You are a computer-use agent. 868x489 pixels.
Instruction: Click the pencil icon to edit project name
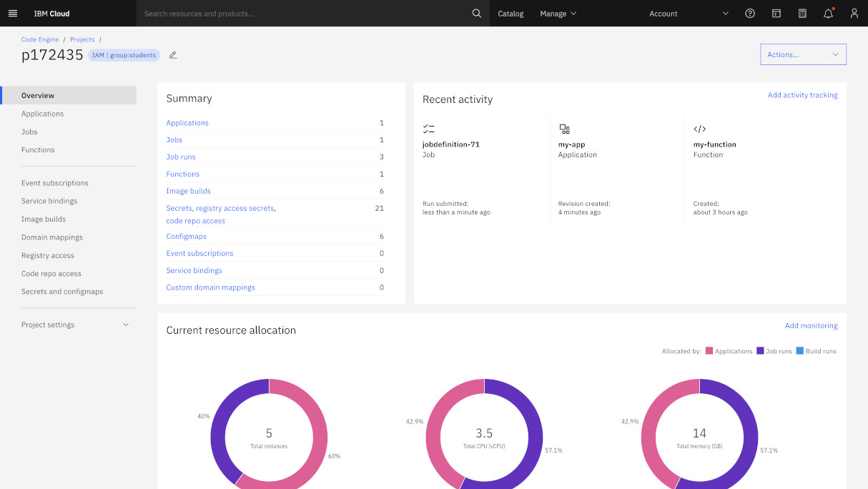coord(173,55)
